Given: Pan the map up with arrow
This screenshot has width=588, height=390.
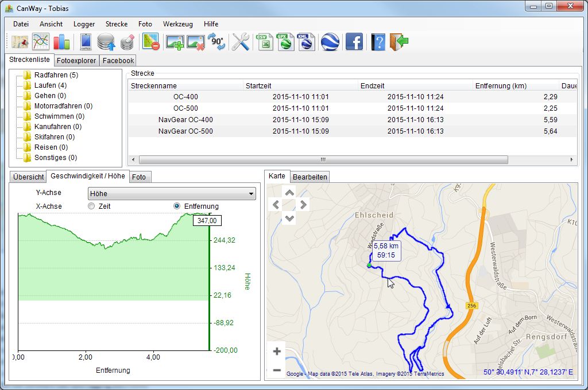Looking at the screenshot, I should [289, 193].
